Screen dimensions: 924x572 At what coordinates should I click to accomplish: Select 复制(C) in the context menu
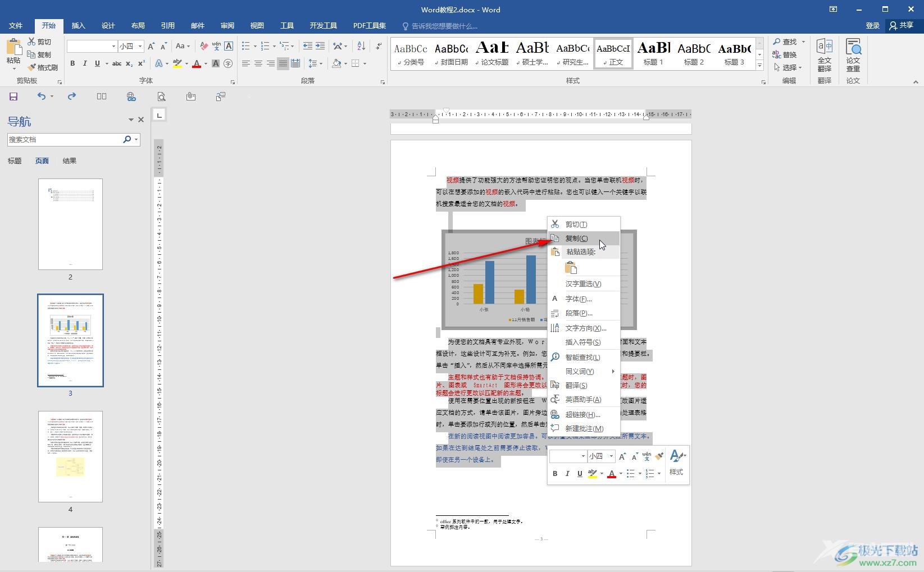[x=584, y=239]
